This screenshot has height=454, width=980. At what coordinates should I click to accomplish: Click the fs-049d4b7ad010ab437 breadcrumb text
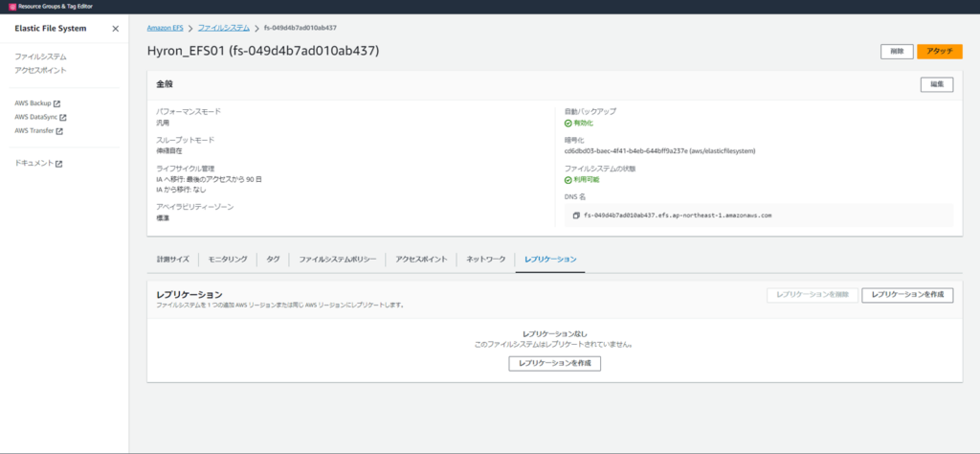tap(301, 28)
